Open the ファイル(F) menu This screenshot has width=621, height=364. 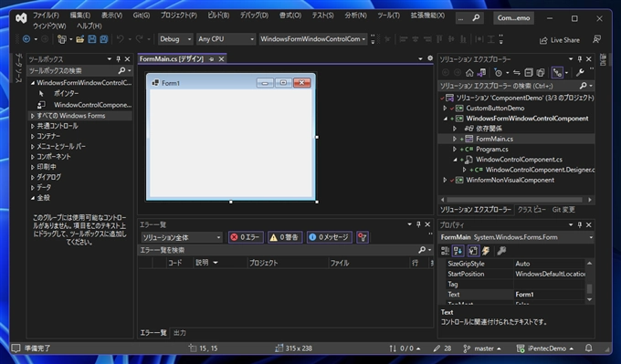coord(46,15)
